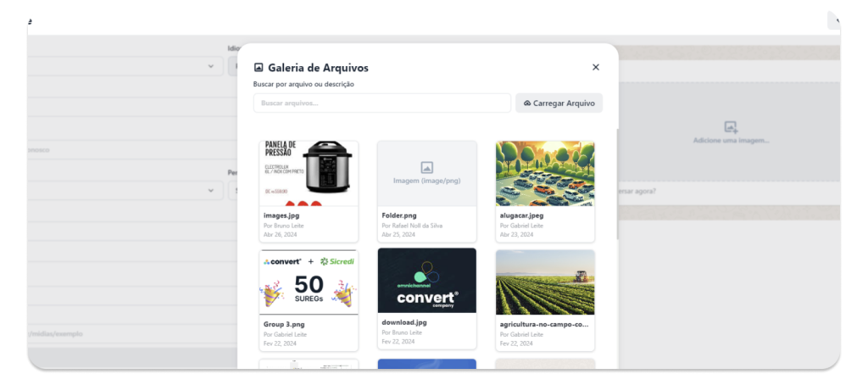868x385 pixels.
Task: Select the images.jpg pressure cooker thumbnail
Action: (309, 173)
